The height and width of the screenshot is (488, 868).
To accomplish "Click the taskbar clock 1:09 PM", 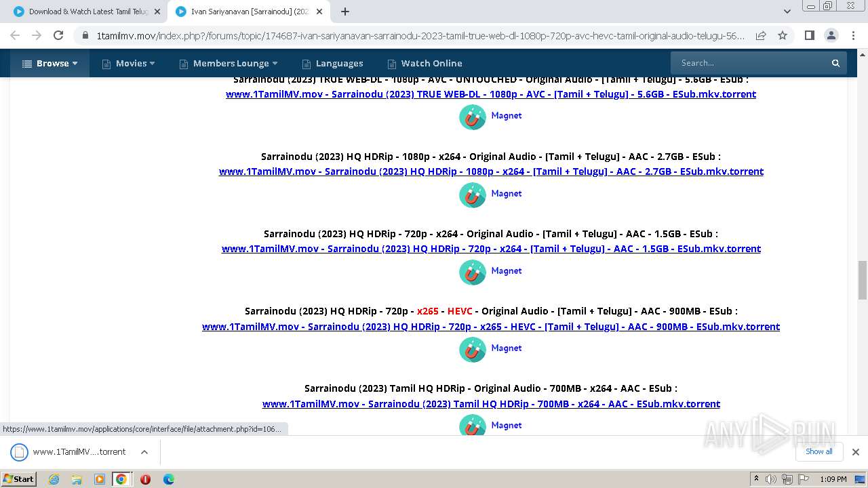I will click(x=833, y=479).
